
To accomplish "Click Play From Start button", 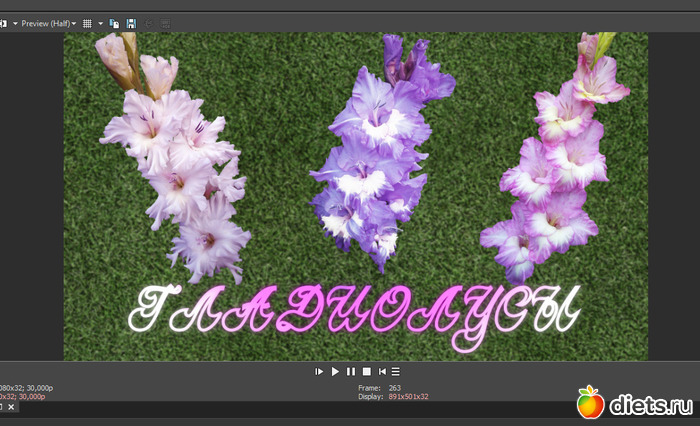I will pos(319,371).
